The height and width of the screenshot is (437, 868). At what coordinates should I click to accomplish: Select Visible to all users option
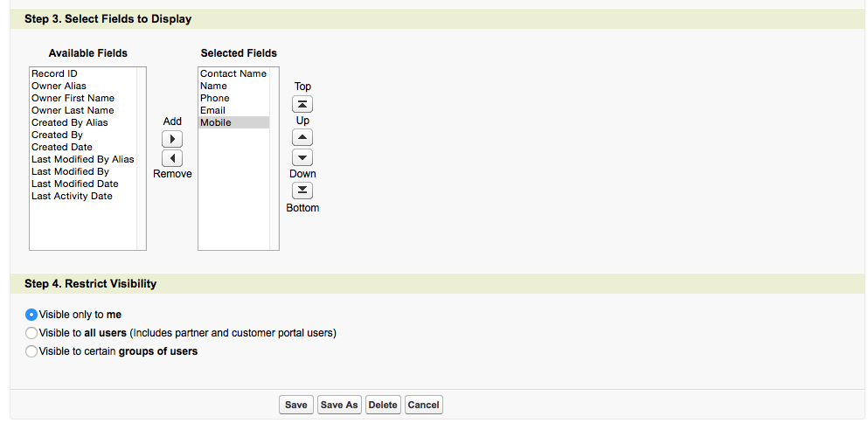click(32, 333)
